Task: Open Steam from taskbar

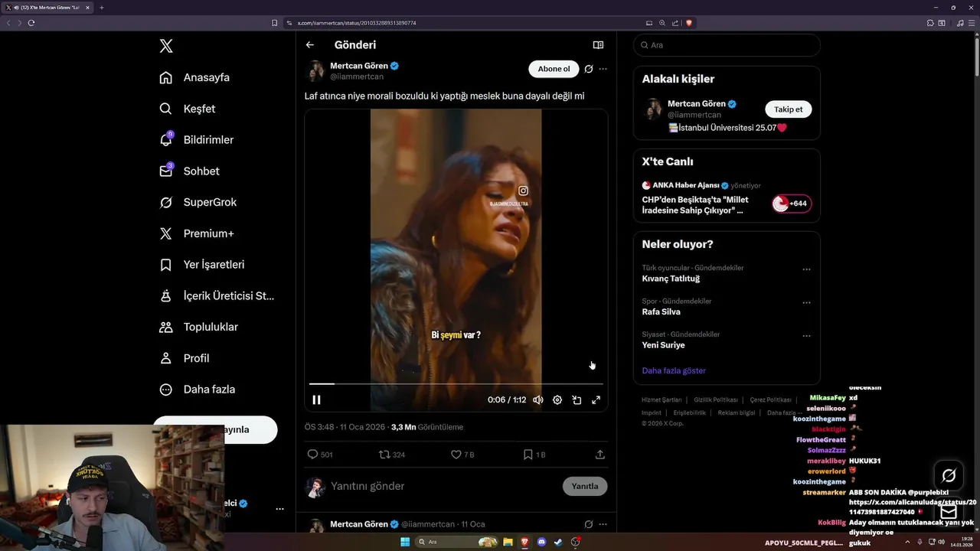Action: (x=559, y=542)
